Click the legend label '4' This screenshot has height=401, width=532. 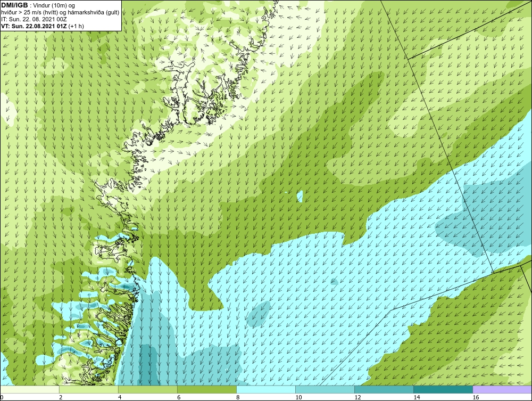coord(120,397)
